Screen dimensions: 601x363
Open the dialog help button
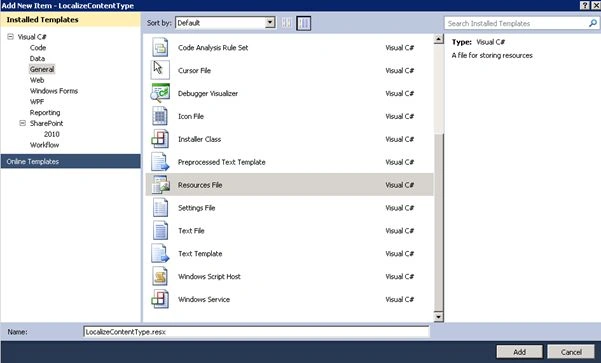click(585, 5)
